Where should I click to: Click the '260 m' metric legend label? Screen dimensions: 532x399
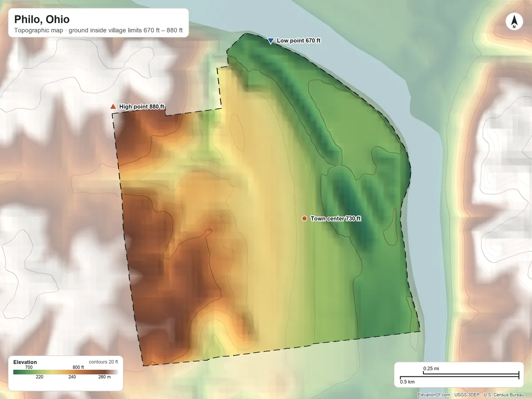104,377
